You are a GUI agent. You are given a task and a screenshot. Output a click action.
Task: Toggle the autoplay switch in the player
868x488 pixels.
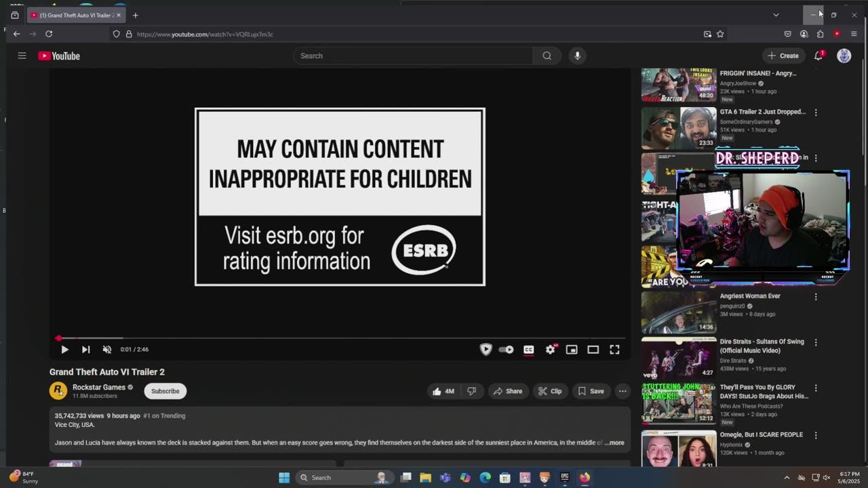[x=506, y=350]
